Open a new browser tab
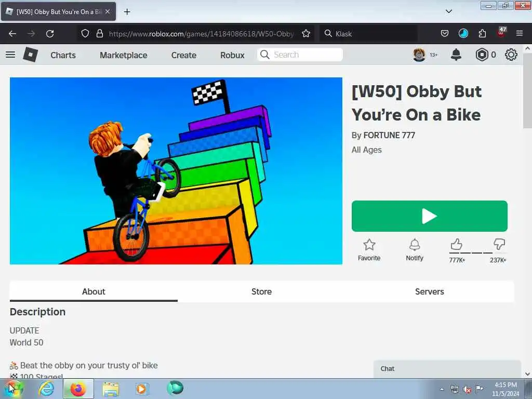Viewport: 532px width, 399px height. [127, 12]
